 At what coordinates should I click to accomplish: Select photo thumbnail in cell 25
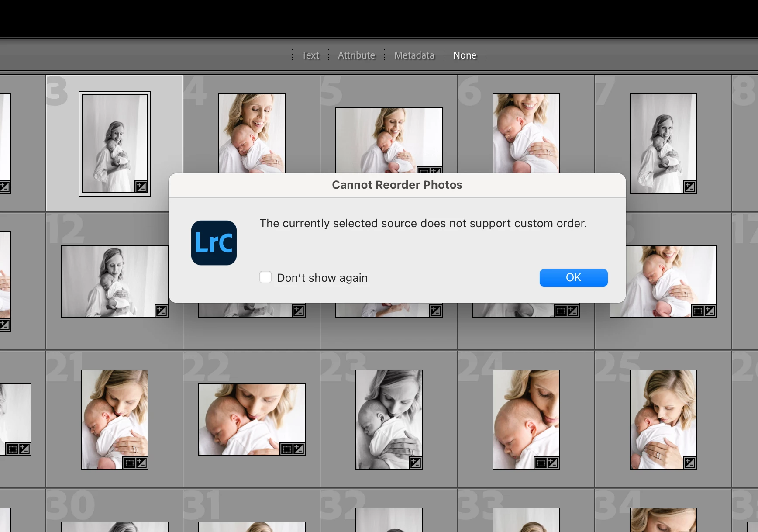(x=663, y=420)
